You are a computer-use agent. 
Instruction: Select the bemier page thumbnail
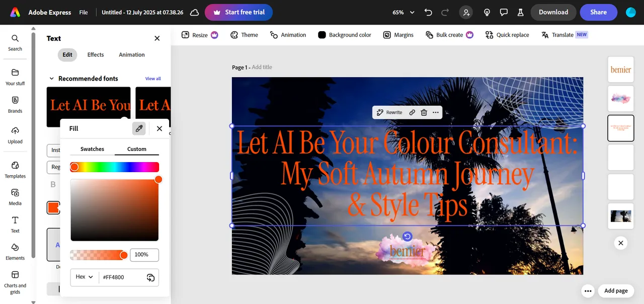pyautogui.click(x=621, y=70)
